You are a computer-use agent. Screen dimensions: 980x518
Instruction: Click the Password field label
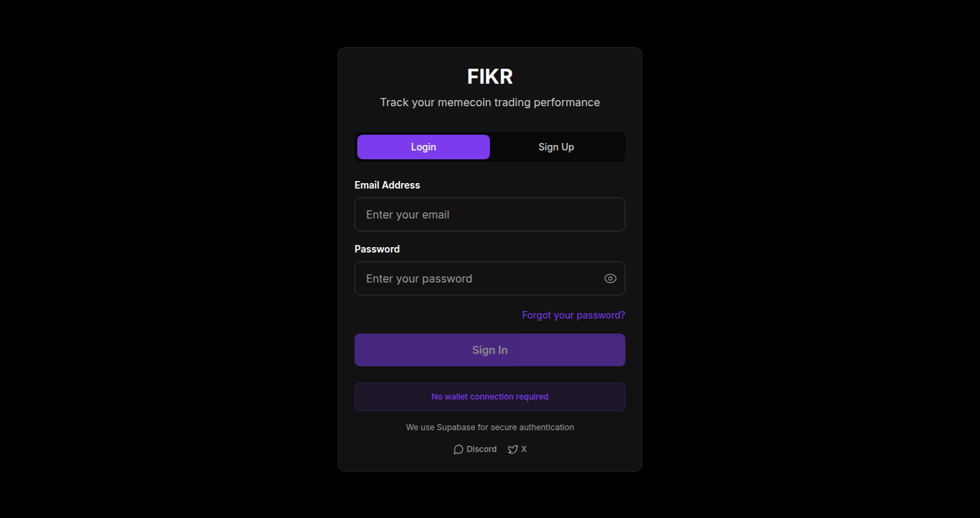click(377, 249)
